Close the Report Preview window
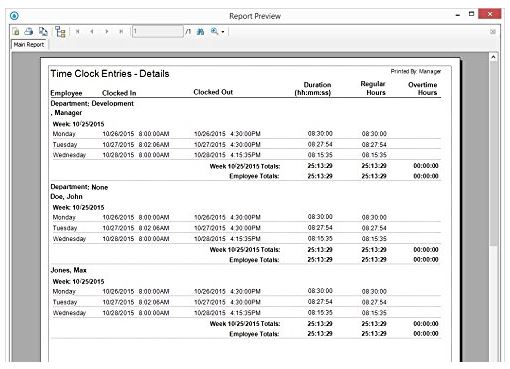Screen dimensions: 510x369 pos(490,14)
